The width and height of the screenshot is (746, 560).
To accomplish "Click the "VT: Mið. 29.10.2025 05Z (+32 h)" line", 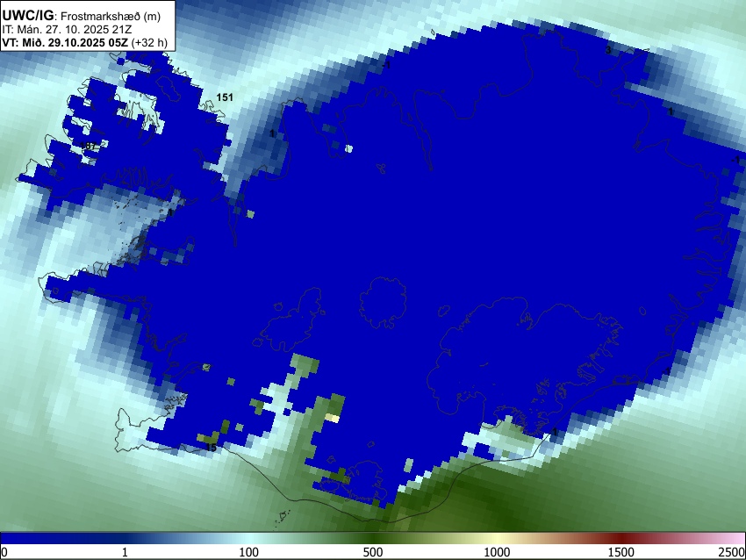I will coord(84,42).
